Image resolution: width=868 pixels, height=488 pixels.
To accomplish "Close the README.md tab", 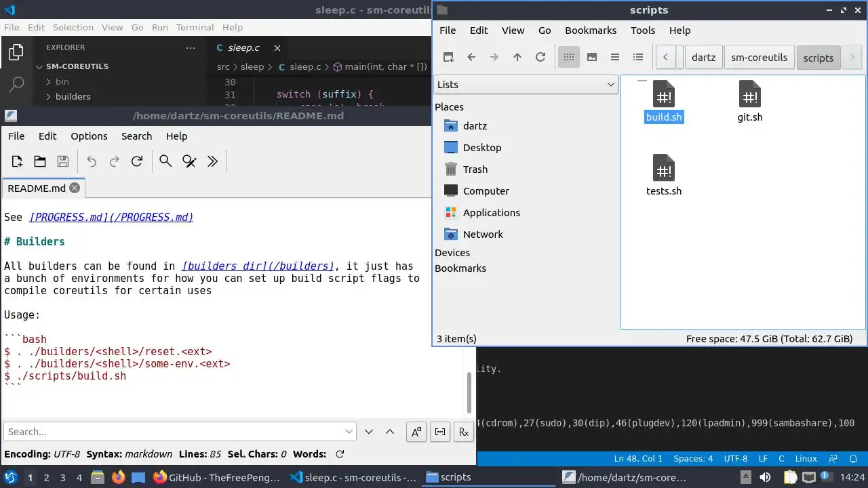I will (x=75, y=188).
